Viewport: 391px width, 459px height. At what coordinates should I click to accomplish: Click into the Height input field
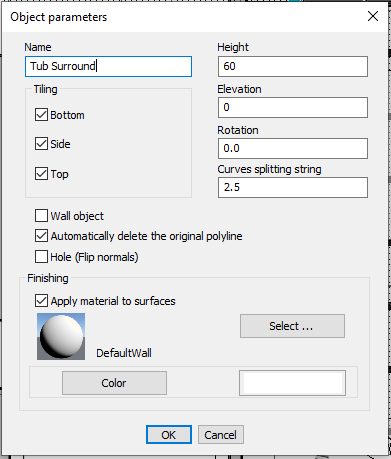click(293, 66)
